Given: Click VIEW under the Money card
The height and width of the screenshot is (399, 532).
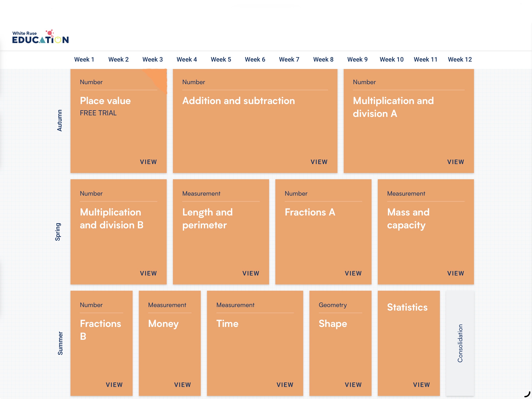Looking at the screenshot, I should tap(182, 385).
